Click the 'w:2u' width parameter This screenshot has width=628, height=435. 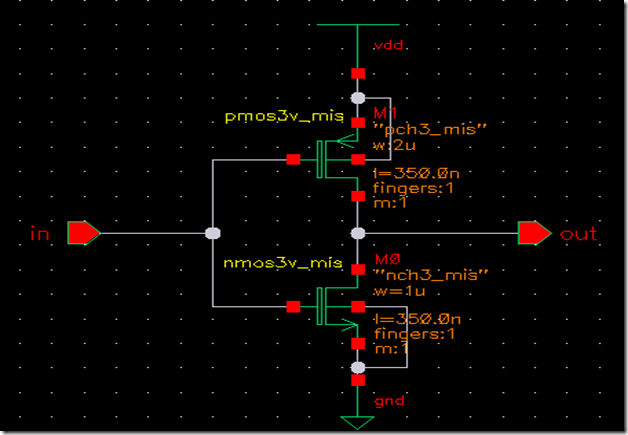pos(394,145)
